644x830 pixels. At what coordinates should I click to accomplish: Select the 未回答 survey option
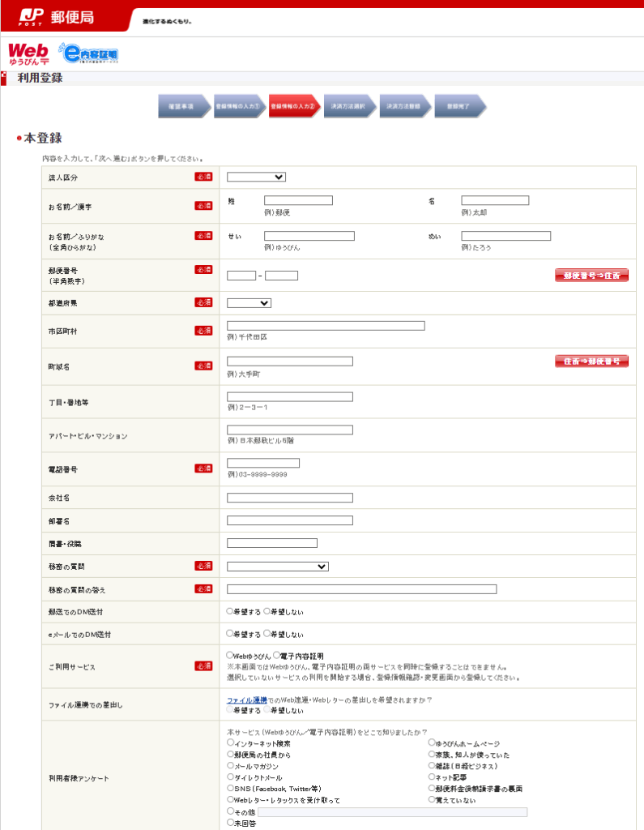coord(231,823)
